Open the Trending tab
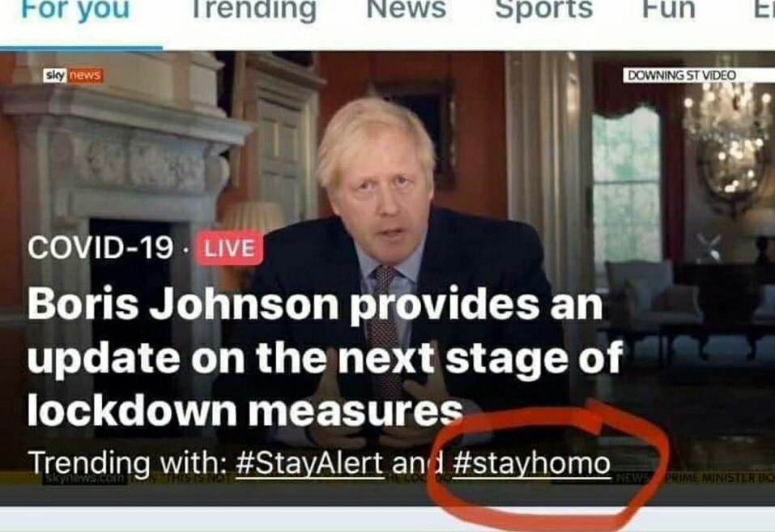The height and width of the screenshot is (532, 775). (253, 9)
